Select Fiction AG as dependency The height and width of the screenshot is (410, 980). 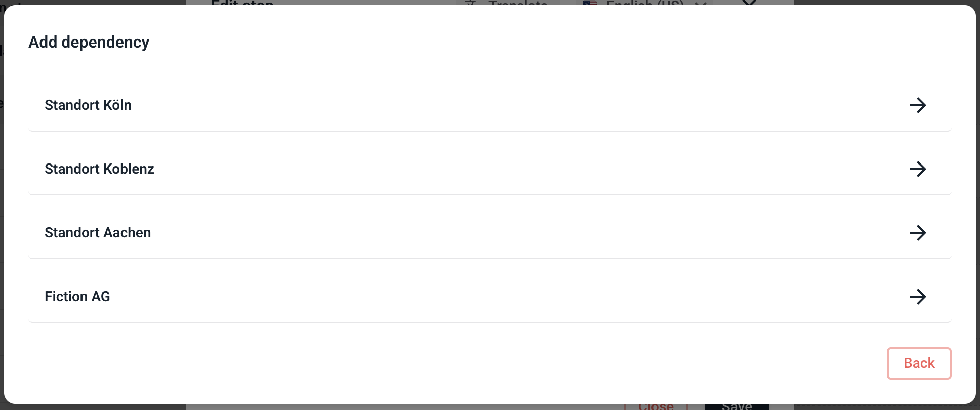click(x=77, y=297)
